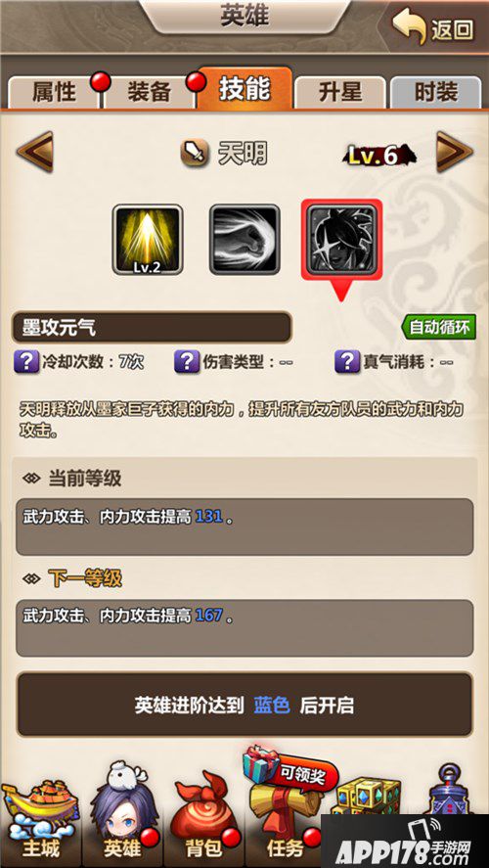Tap the question mark beside 冷却次数
This screenshot has height=868, width=489.
(26, 362)
